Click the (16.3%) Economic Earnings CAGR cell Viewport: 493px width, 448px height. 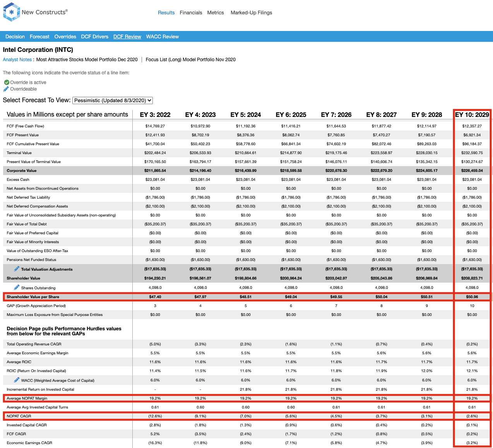155,443
